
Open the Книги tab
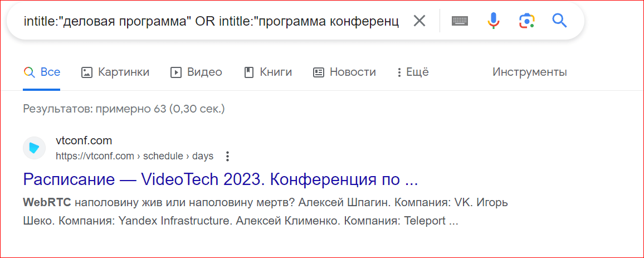(268, 72)
